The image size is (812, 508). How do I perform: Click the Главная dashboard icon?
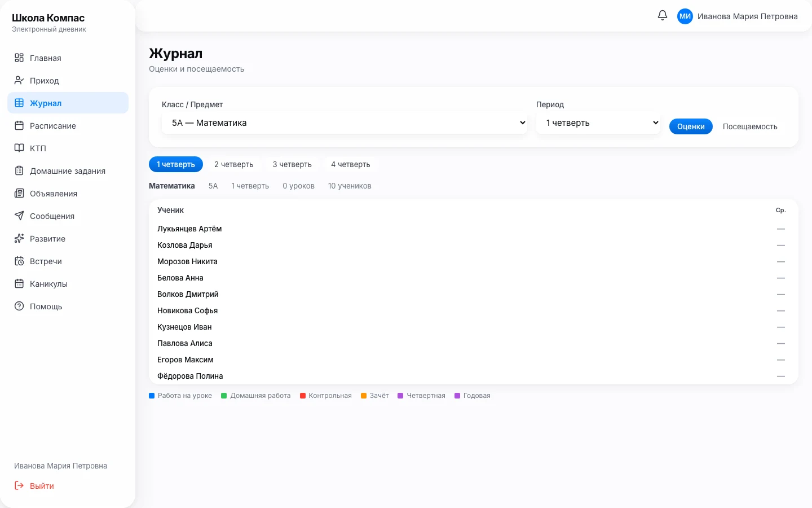click(x=19, y=58)
